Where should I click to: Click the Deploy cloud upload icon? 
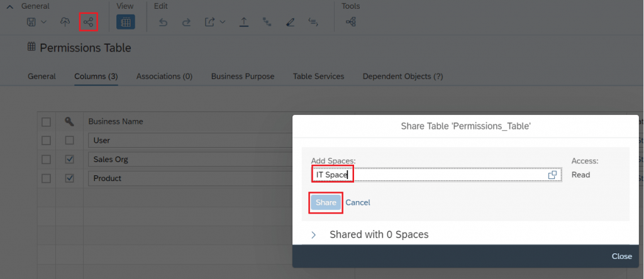coord(65,22)
